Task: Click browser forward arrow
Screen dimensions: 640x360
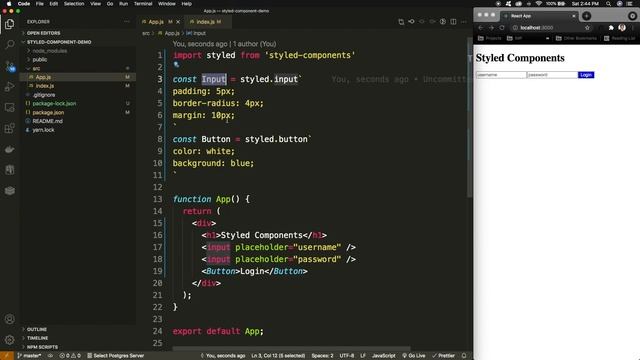Action: [x=491, y=28]
